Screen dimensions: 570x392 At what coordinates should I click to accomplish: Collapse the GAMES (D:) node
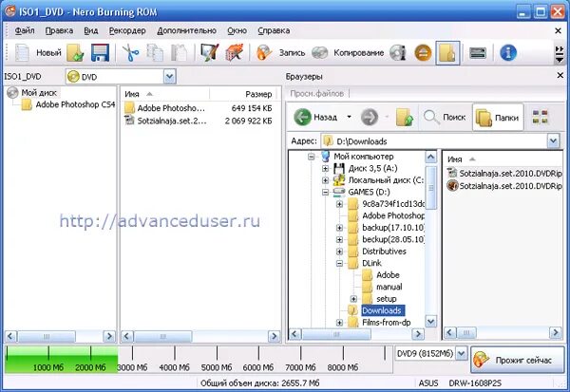coord(325,192)
